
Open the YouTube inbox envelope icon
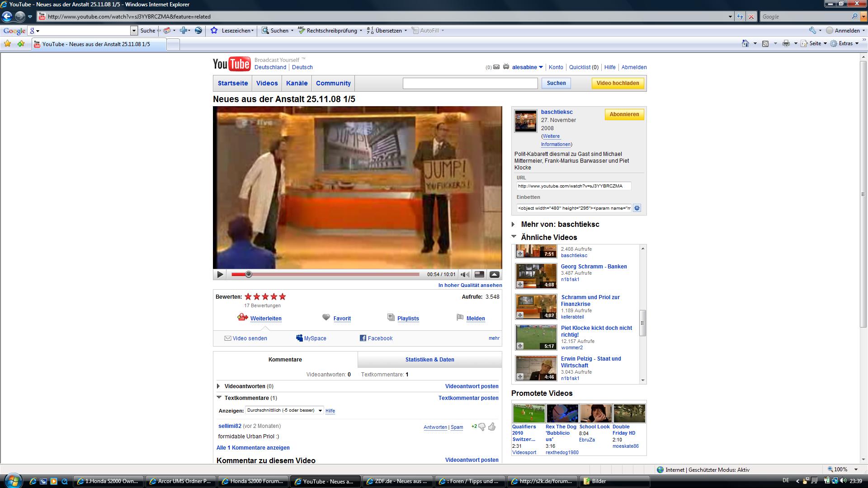click(x=496, y=67)
